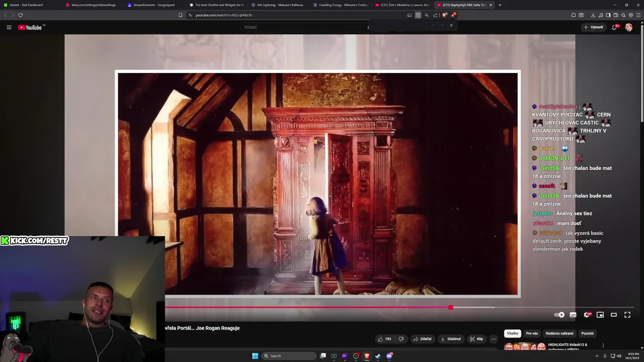The width and height of the screenshot is (644, 362).
Task: Show hidden system tray icons chevron
Action: pyautogui.click(x=597, y=356)
